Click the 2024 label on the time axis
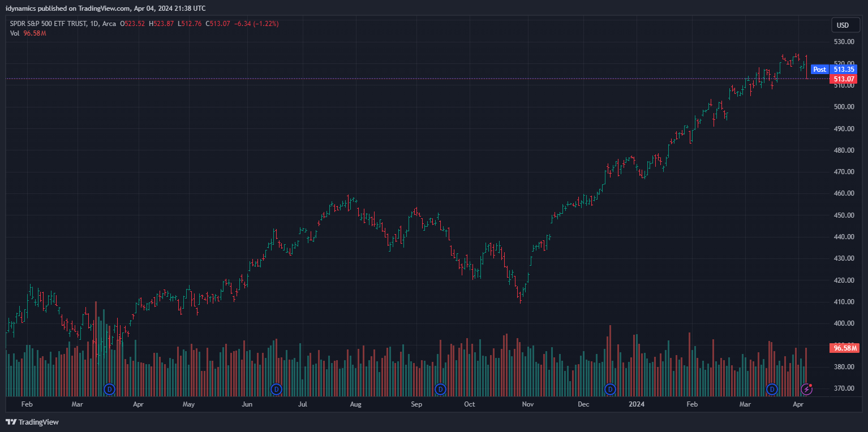This screenshot has width=868, height=432. pos(636,404)
